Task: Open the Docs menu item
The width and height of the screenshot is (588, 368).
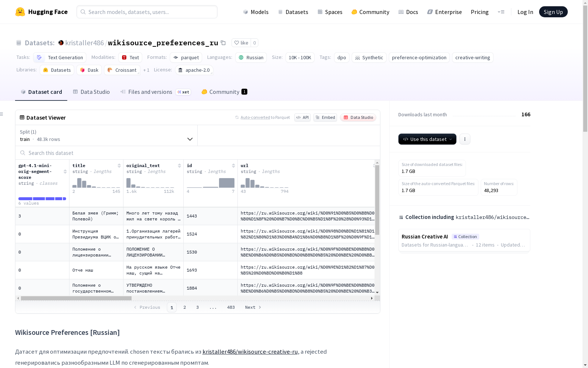Action: pyautogui.click(x=408, y=12)
